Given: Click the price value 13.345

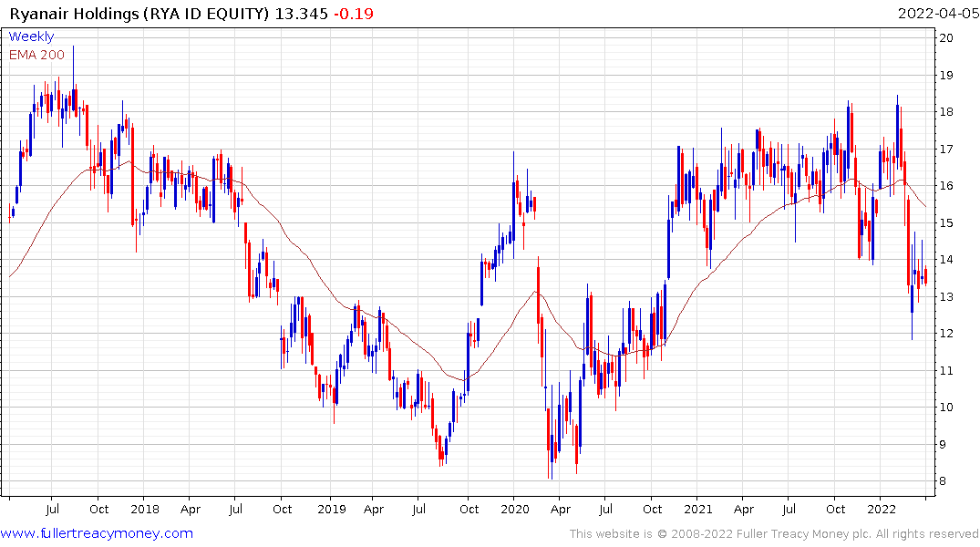Looking at the screenshot, I should point(301,14).
